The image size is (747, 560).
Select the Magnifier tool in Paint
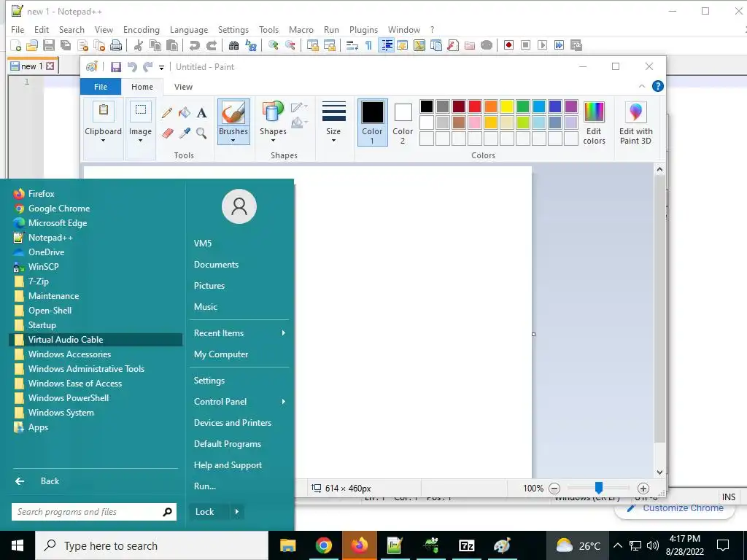pos(201,133)
